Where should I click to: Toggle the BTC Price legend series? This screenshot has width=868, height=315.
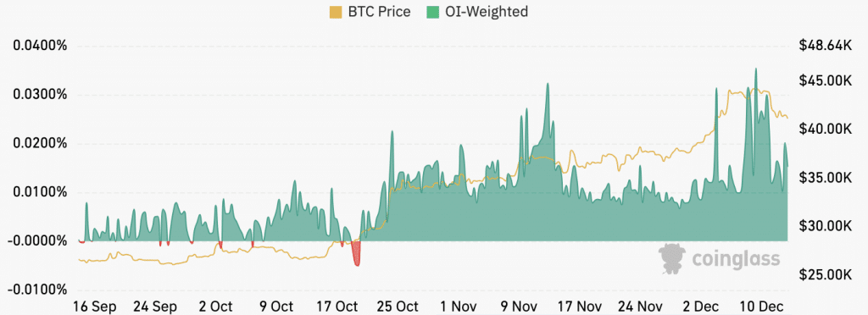[370, 12]
